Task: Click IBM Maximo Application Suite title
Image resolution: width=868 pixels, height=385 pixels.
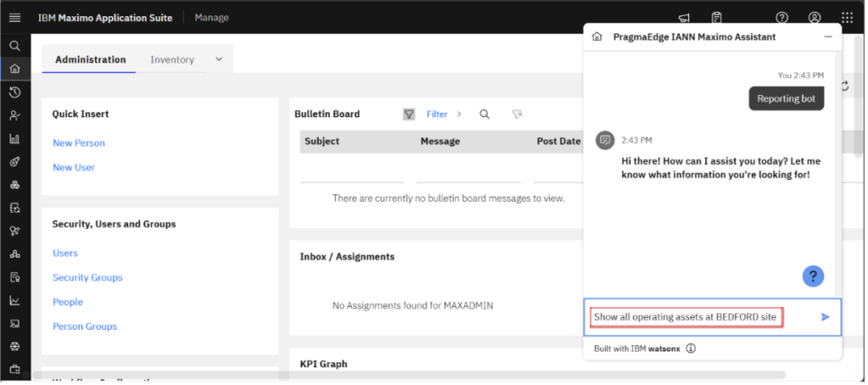Action: pyautogui.click(x=105, y=18)
